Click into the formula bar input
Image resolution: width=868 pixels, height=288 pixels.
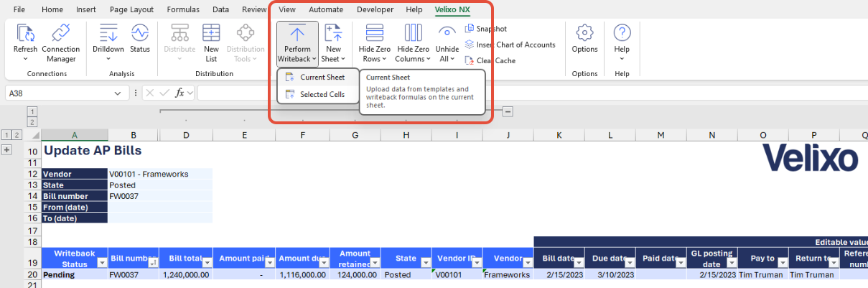[531, 93]
